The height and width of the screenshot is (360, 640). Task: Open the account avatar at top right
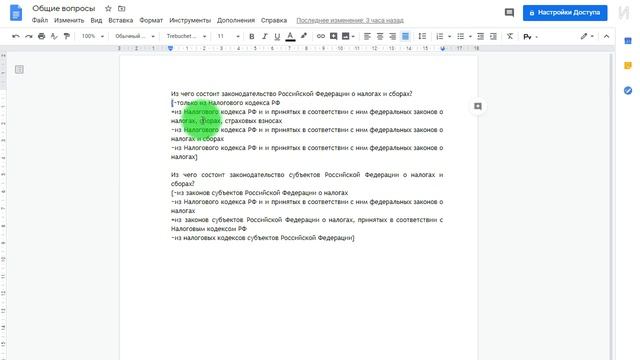coord(624,13)
